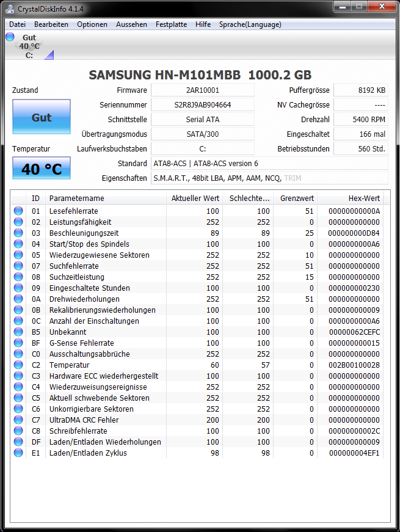This screenshot has height=532, width=400.
Task: Click the Laufwerksbuchstaben field C:
Action: [203, 148]
